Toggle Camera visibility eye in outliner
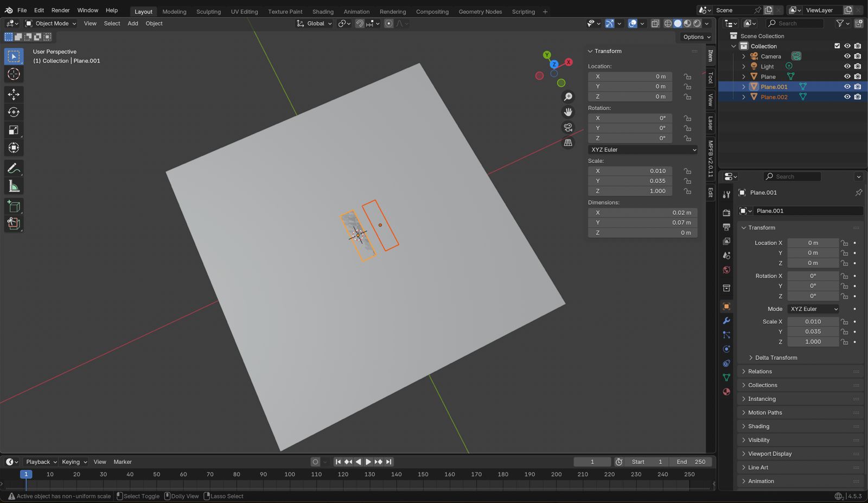 pos(847,56)
